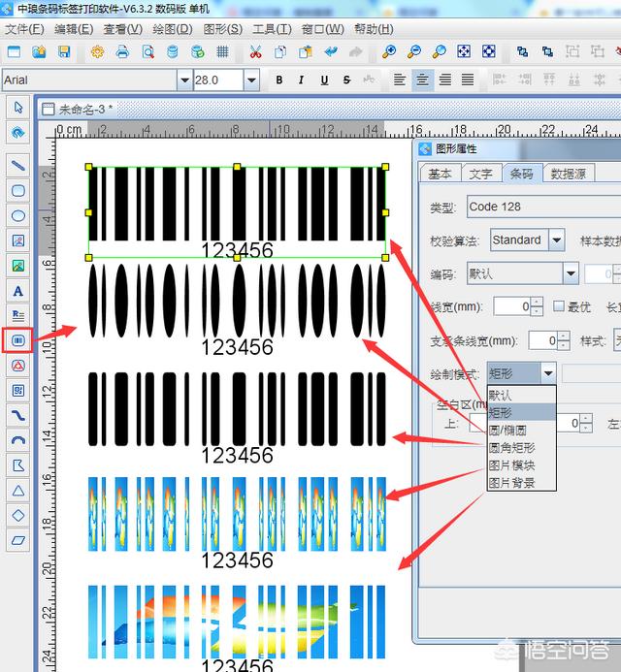Switch to the 基本 tab

[440, 174]
